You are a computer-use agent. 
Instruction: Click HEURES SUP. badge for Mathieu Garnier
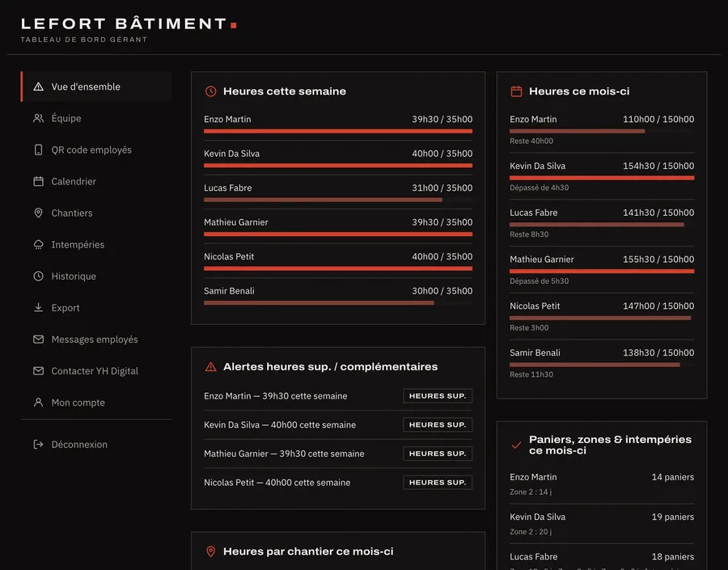tap(438, 454)
